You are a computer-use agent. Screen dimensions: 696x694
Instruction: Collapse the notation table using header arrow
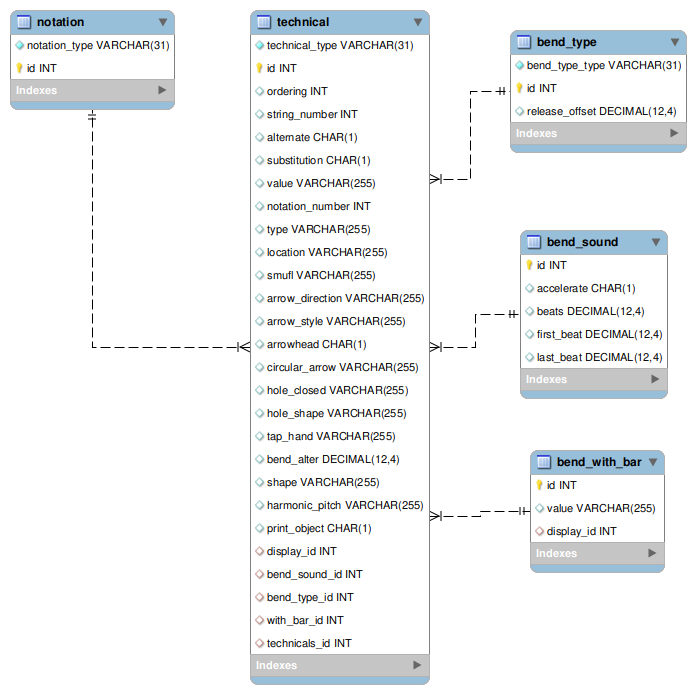coord(162,22)
